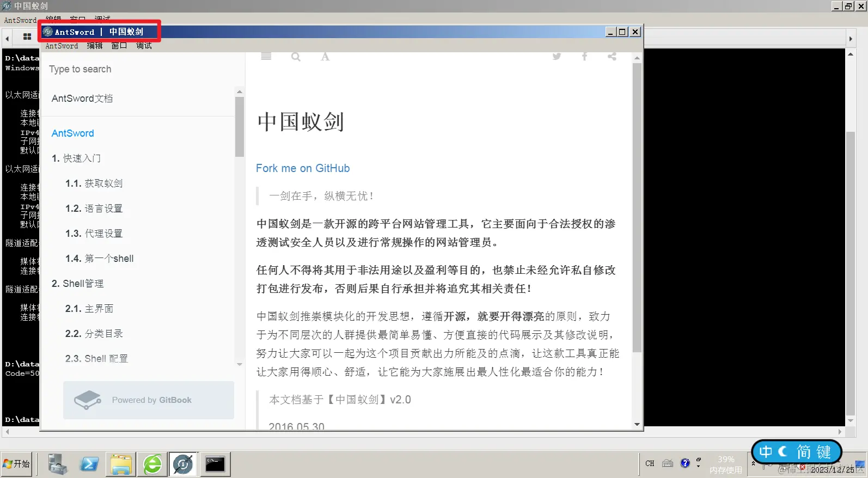868x478 pixels.
Task: Share the page via Twitter icon
Action: pos(557,56)
